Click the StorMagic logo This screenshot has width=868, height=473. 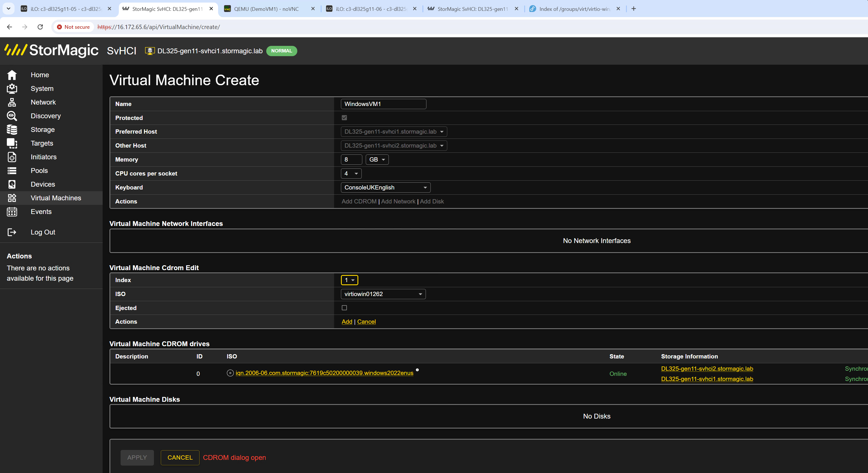pyautogui.click(x=51, y=50)
